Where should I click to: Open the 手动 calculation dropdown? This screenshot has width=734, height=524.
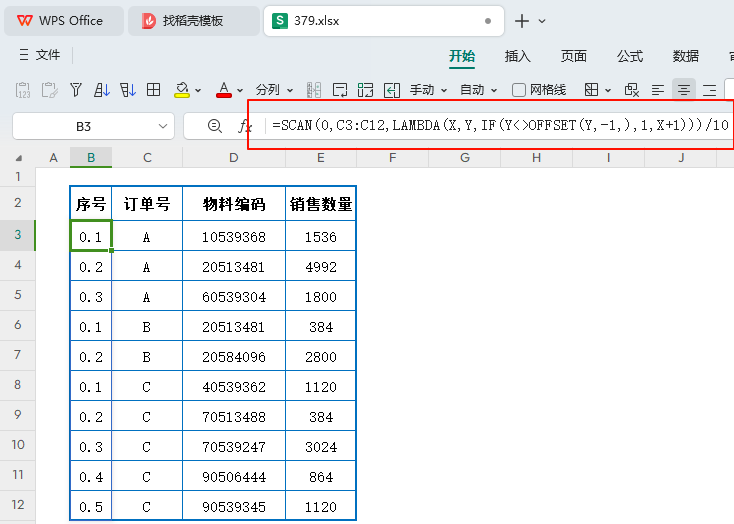[428, 89]
